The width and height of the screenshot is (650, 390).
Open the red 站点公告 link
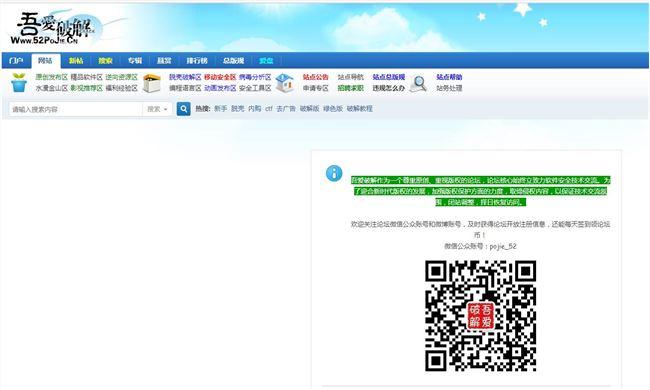coord(315,77)
